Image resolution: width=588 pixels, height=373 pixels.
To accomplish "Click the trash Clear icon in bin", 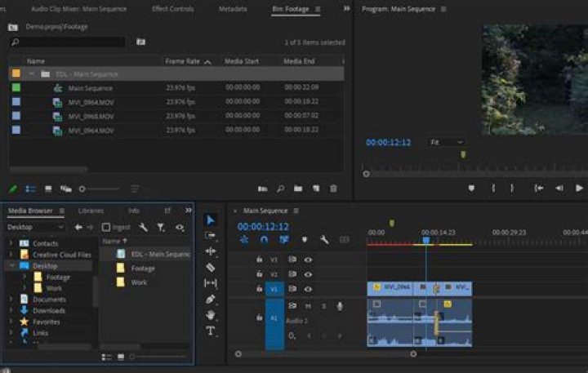I will (333, 189).
